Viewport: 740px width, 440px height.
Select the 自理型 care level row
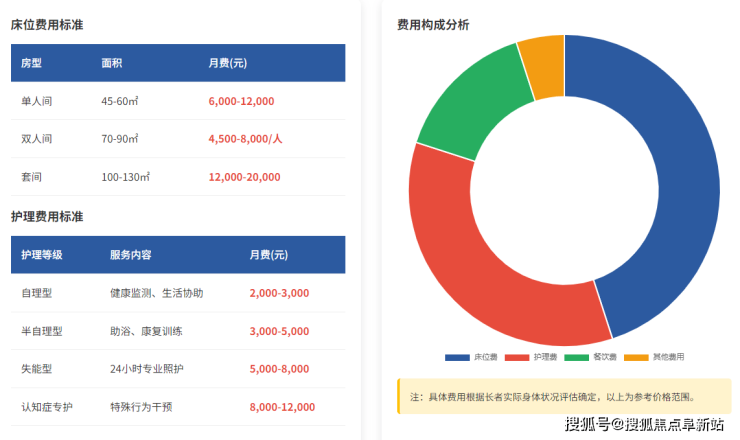177,293
